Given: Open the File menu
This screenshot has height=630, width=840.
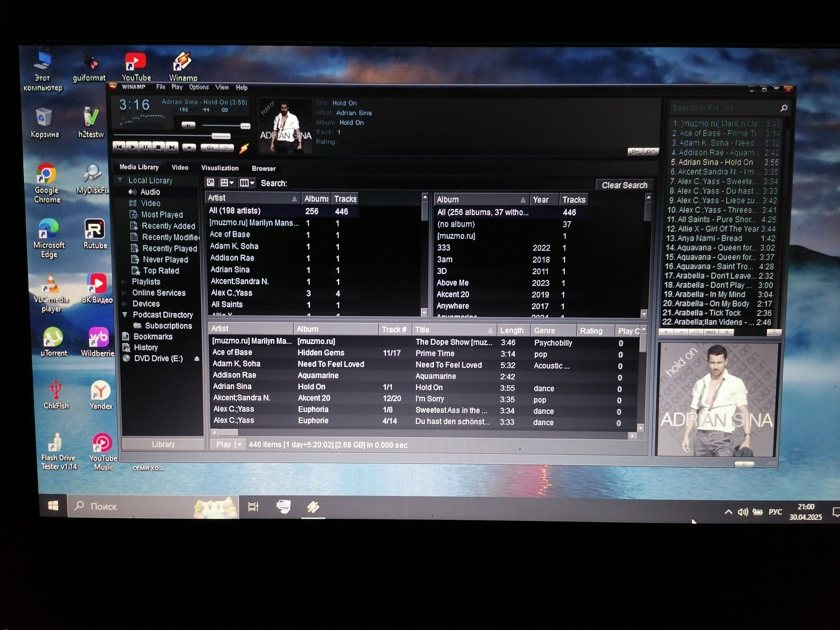Looking at the screenshot, I should click(x=161, y=87).
